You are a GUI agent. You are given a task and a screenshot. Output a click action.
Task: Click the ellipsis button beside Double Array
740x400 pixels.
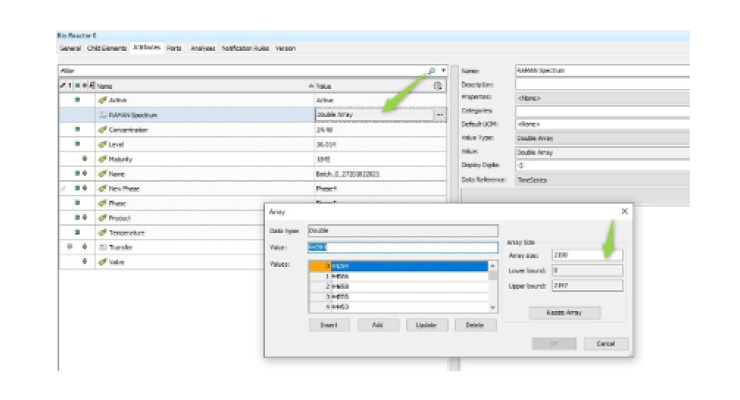point(441,115)
